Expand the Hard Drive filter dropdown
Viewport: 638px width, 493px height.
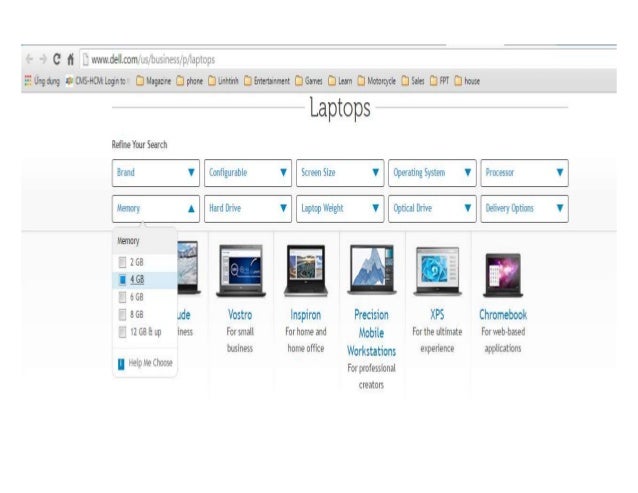pos(248,209)
